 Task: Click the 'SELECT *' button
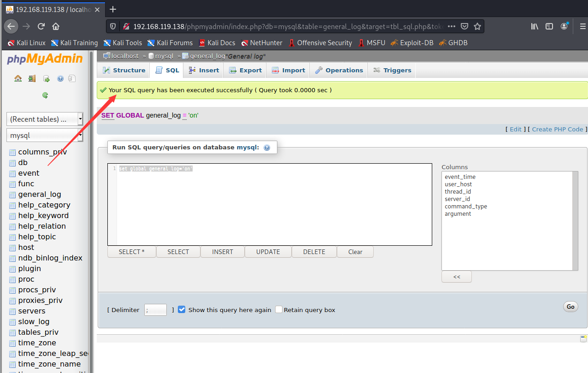pyautogui.click(x=132, y=252)
